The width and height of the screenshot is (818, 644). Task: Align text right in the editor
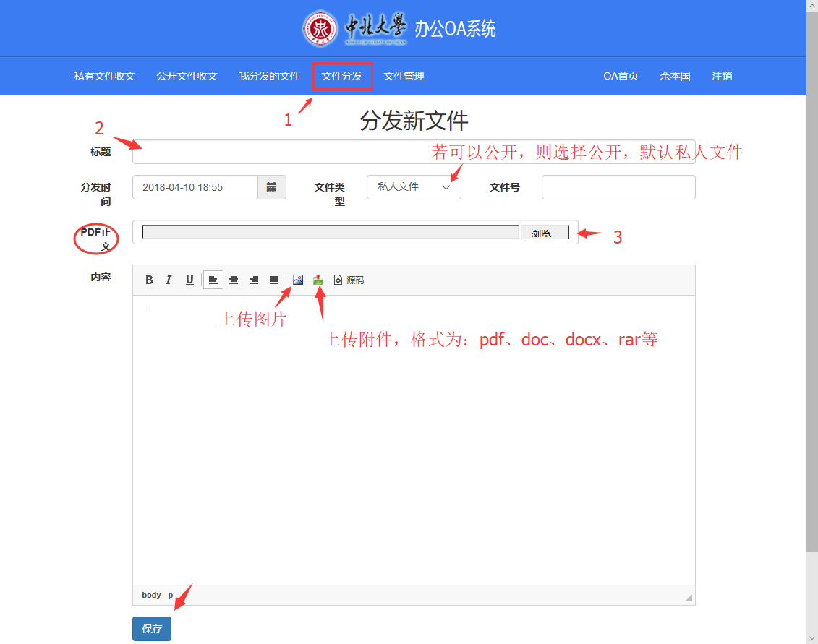pos(254,280)
